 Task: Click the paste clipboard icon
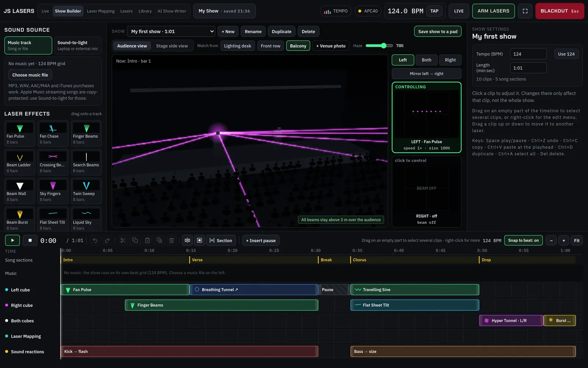click(147, 240)
